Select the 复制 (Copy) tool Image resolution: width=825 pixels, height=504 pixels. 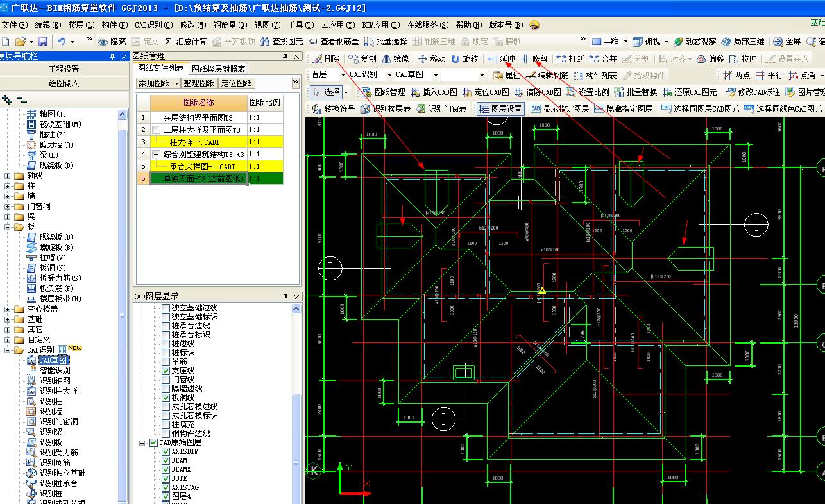pos(362,58)
